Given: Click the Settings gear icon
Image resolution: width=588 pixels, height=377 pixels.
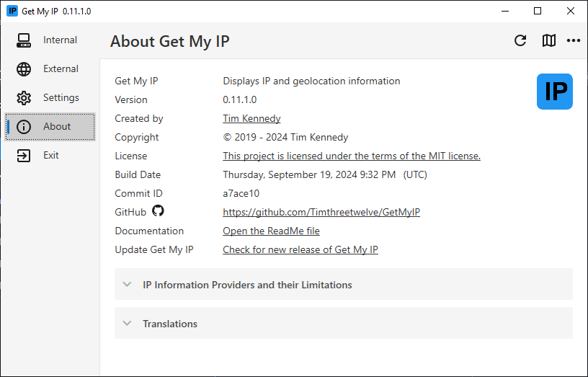Looking at the screenshot, I should tap(24, 98).
